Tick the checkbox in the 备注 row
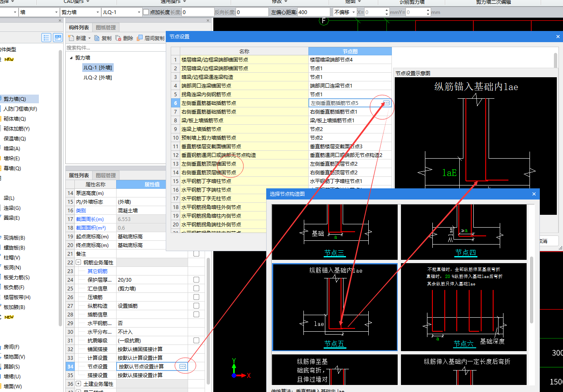Screen dimensions: 563x392 pyautogui.click(x=196, y=254)
